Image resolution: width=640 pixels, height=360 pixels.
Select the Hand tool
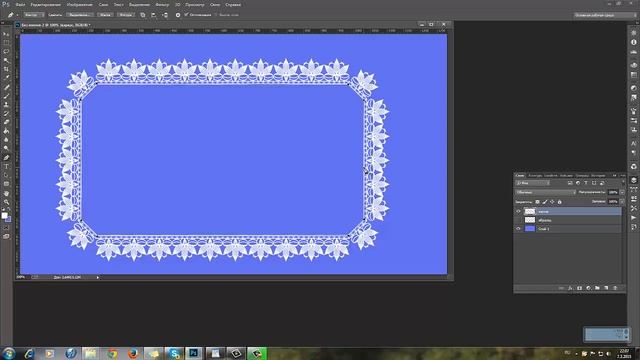6,193
